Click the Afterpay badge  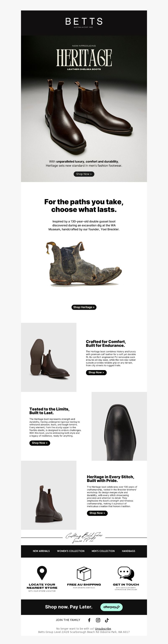pos(111,607)
